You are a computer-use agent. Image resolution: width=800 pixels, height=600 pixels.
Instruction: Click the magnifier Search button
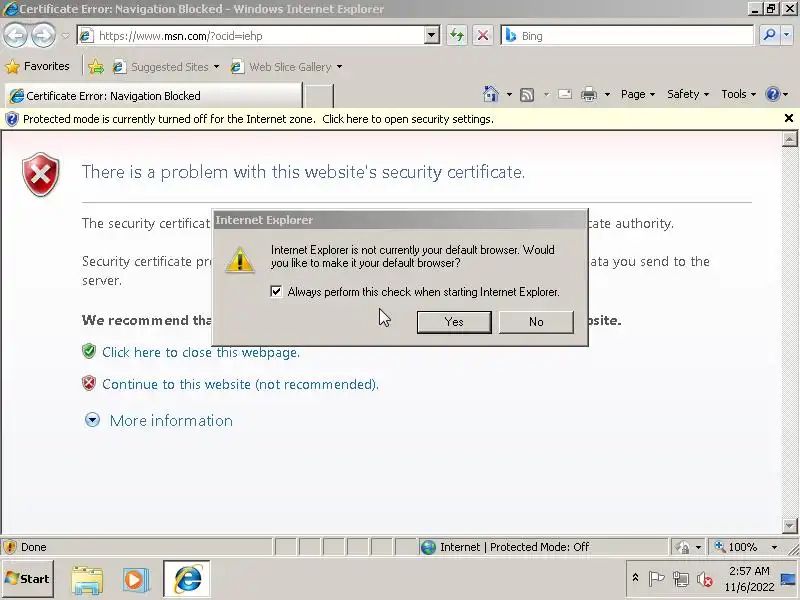pos(769,35)
